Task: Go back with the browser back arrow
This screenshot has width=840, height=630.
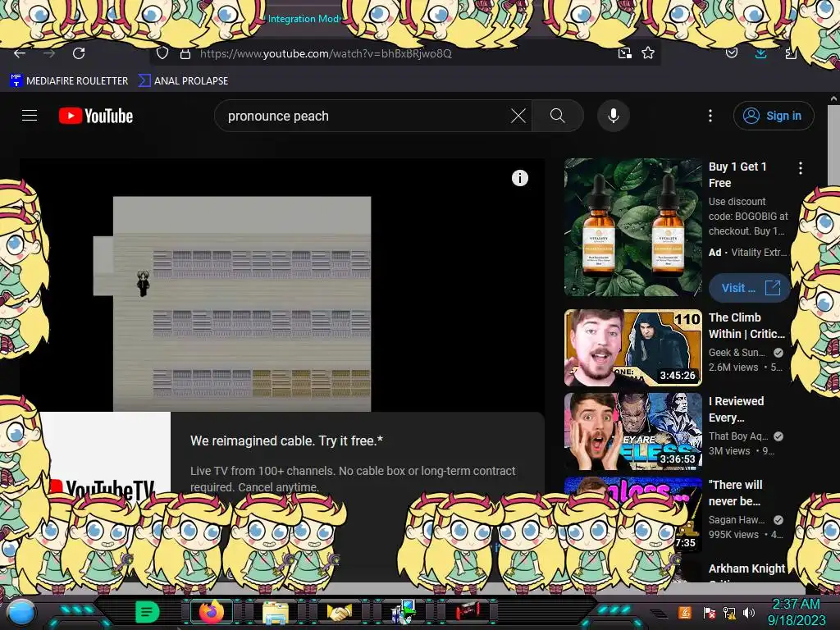Action: click(x=20, y=53)
